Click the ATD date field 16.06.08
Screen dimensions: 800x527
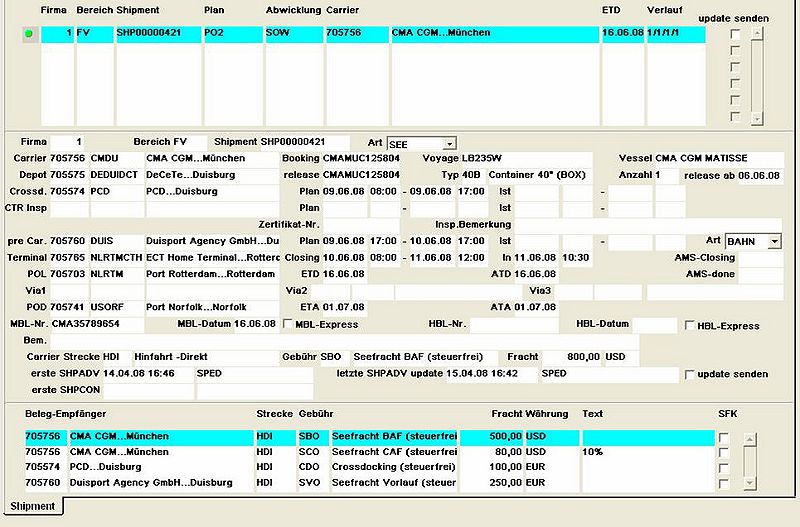pyautogui.click(x=536, y=274)
